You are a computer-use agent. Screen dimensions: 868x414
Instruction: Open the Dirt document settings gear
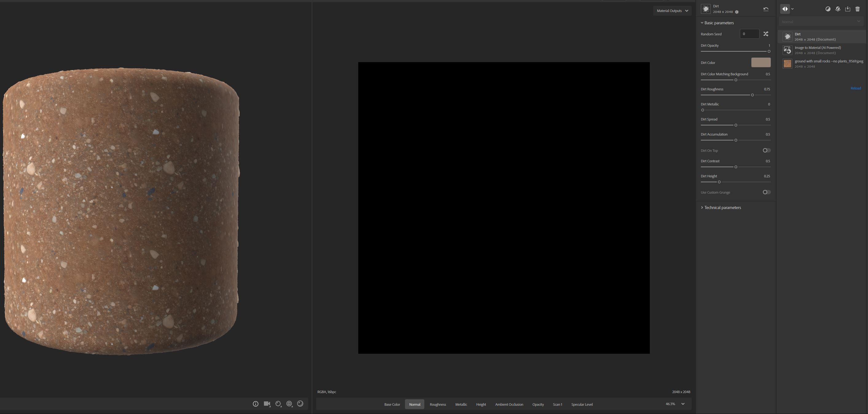[x=736, y=12]
